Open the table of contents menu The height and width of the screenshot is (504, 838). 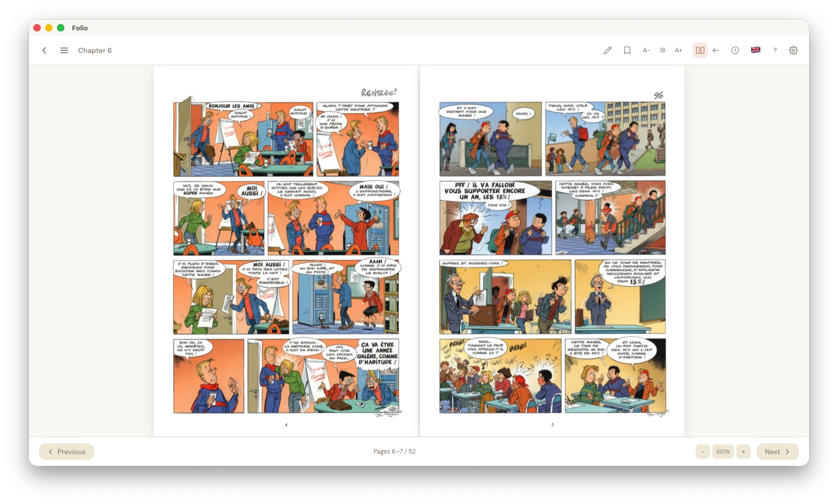[64, 50]
